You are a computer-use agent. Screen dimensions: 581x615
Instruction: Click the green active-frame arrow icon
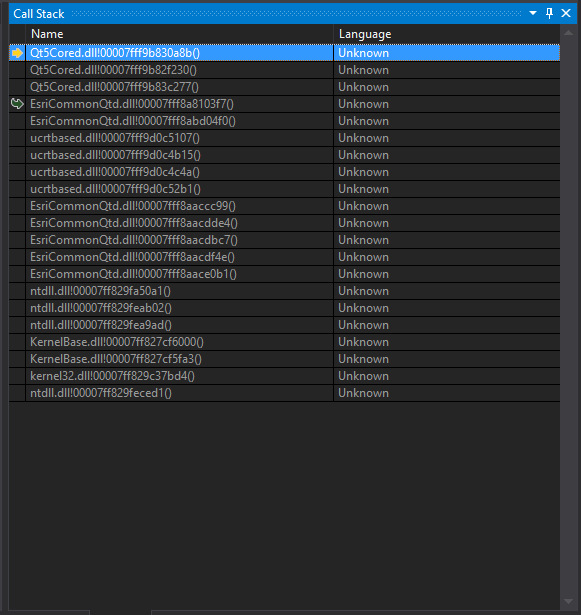(17, 104)
